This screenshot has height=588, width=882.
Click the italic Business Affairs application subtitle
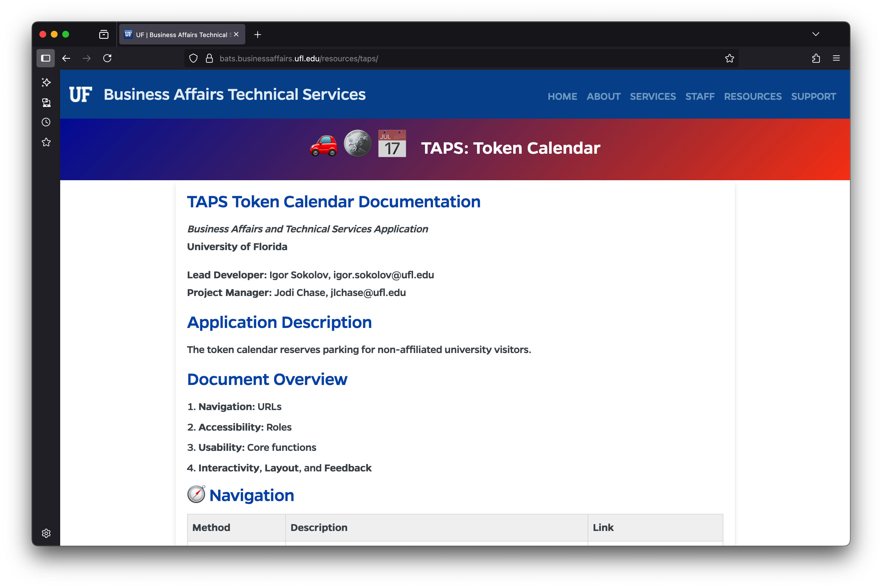click(308, 229)
